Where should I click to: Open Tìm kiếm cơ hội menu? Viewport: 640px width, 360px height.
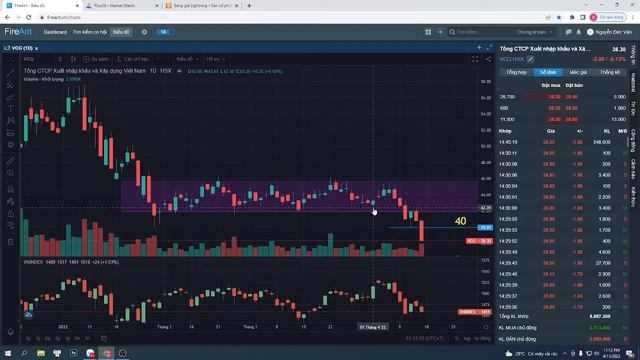(89, 32)
